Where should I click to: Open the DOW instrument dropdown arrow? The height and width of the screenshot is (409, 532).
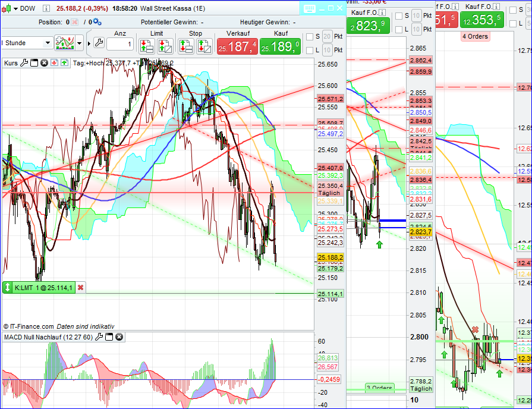coord(15,8)
